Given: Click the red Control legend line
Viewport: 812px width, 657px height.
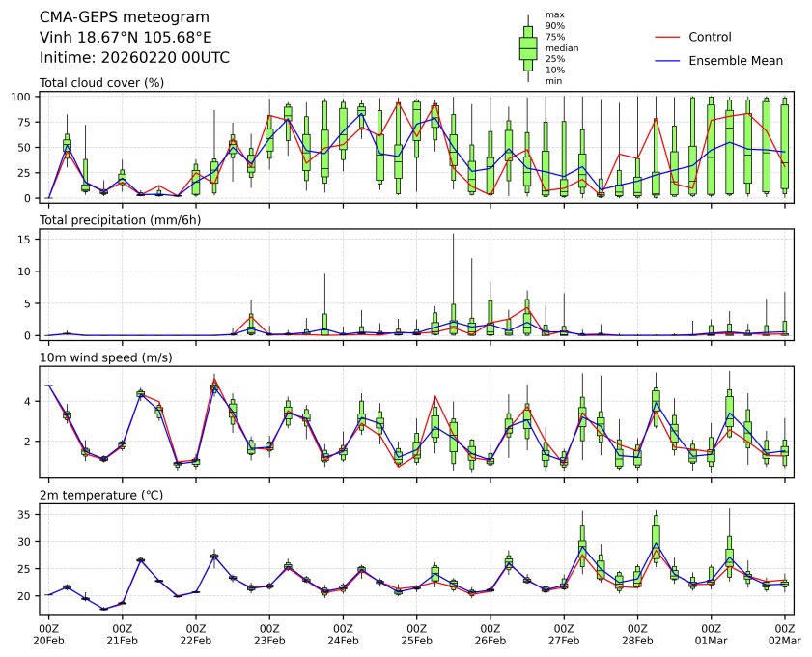Looking at the screenshot, I should click(x=669, y=37).
